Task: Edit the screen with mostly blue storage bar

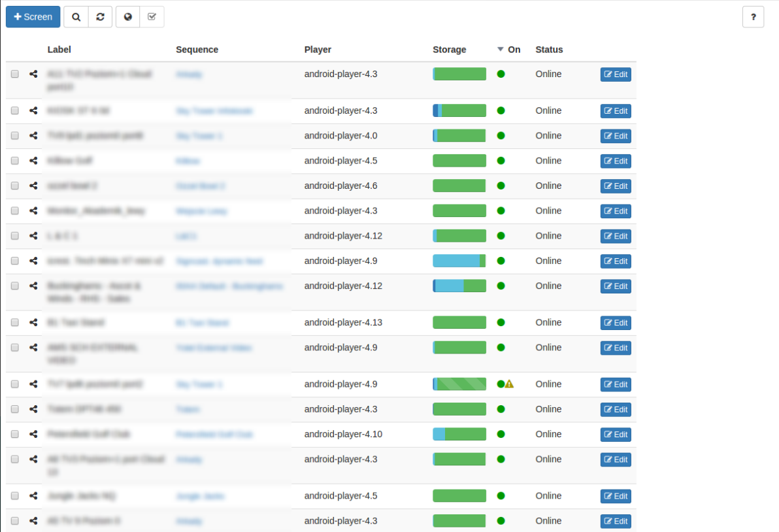Action: pos(616,261)
